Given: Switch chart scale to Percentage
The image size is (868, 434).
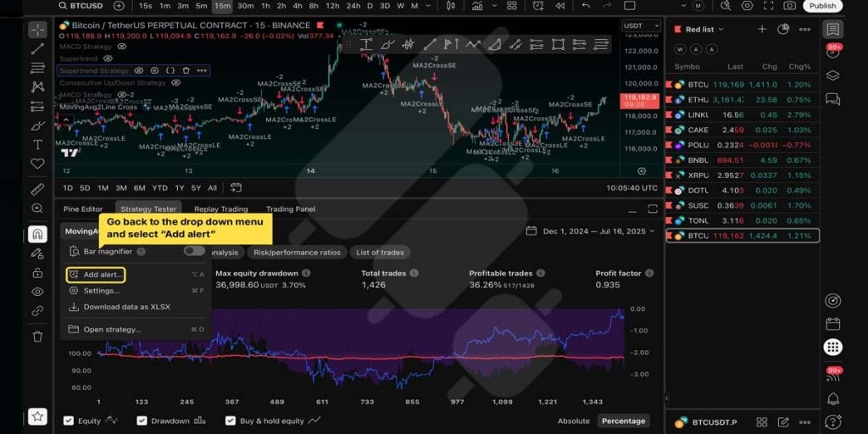Looking at the screenshot, I should [x=623, y=420].
